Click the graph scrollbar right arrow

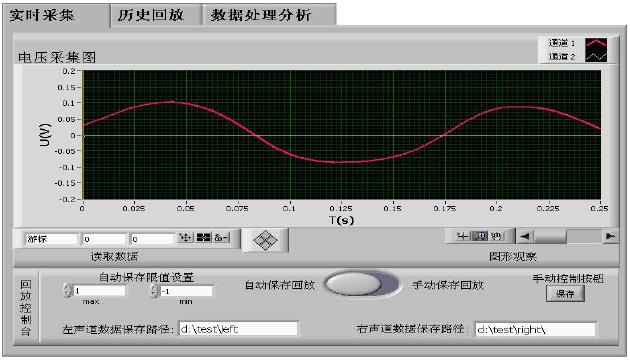(x=610, y=236)
